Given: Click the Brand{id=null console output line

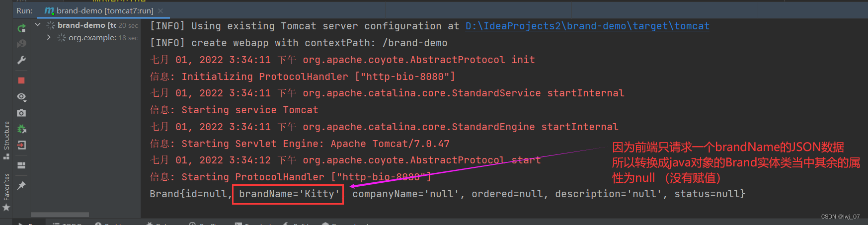Looking at the screenshot, I should tap(447, 194).
